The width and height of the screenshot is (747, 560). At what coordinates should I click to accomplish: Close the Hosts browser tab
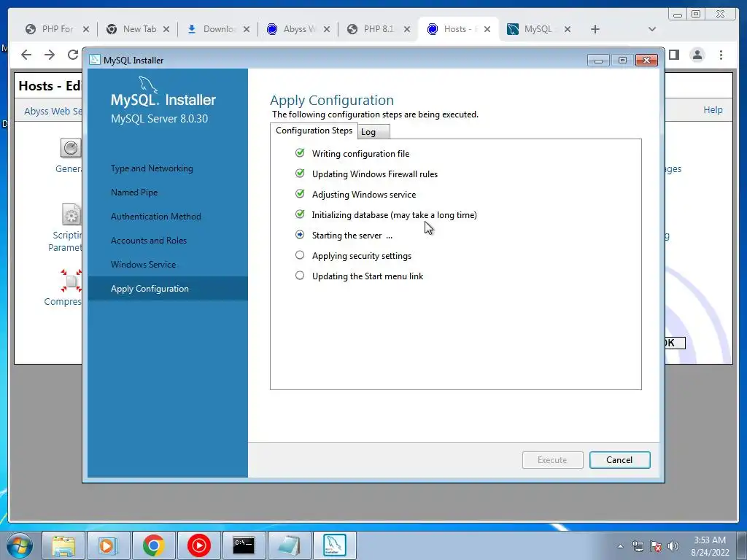[487, 29]
